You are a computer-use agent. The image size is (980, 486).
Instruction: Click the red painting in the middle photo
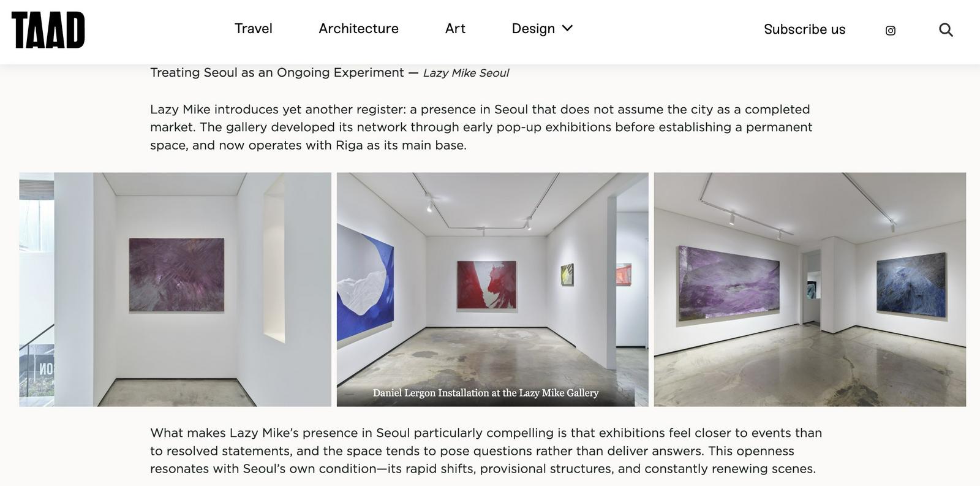[486, 284]
